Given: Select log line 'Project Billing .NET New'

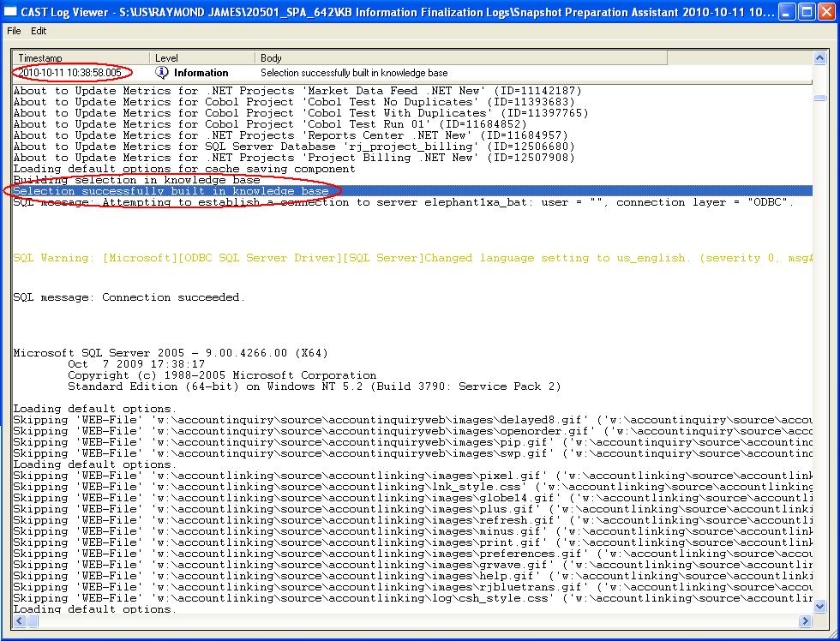Looking at the screenshot, I should [x=294, y=158].
